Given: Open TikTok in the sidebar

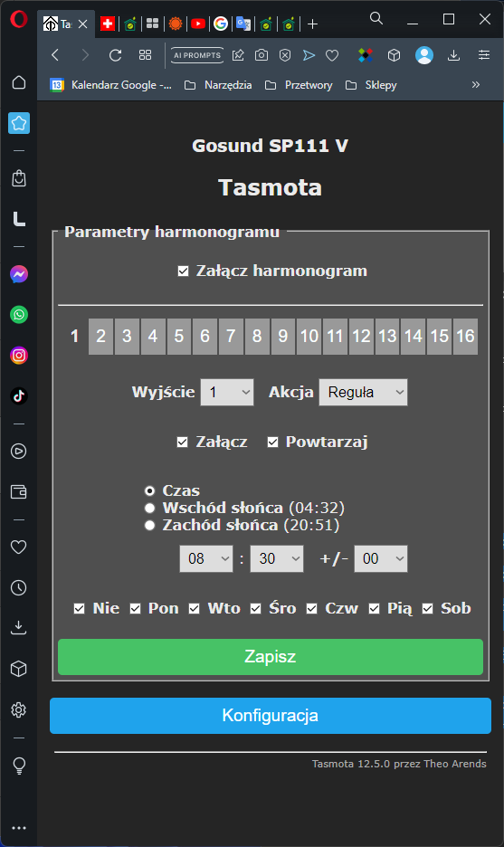Looking at the screenshot, I should click(19, 396).
